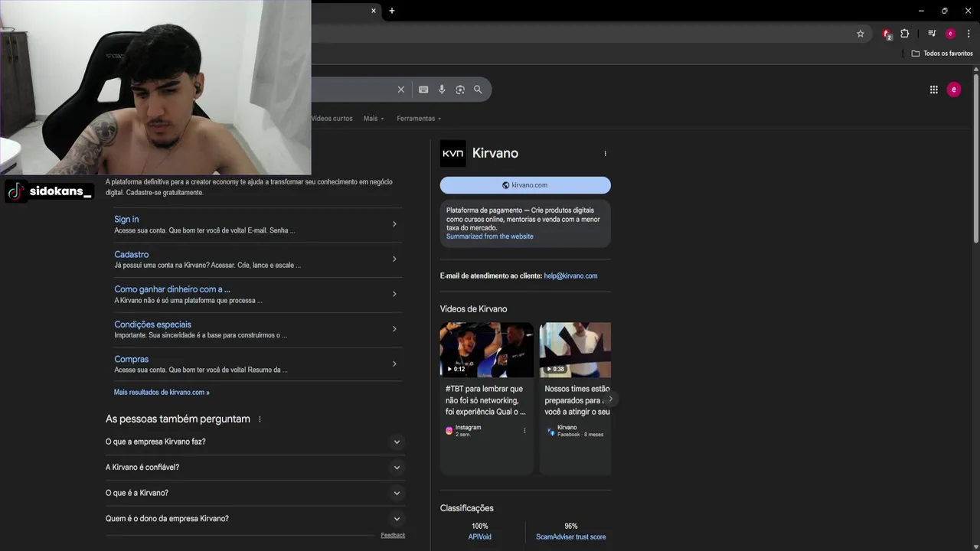Start voice search with the microphone
Image resolution: width=980 pixels, height=551 pixels.
[x=442, y=90]
